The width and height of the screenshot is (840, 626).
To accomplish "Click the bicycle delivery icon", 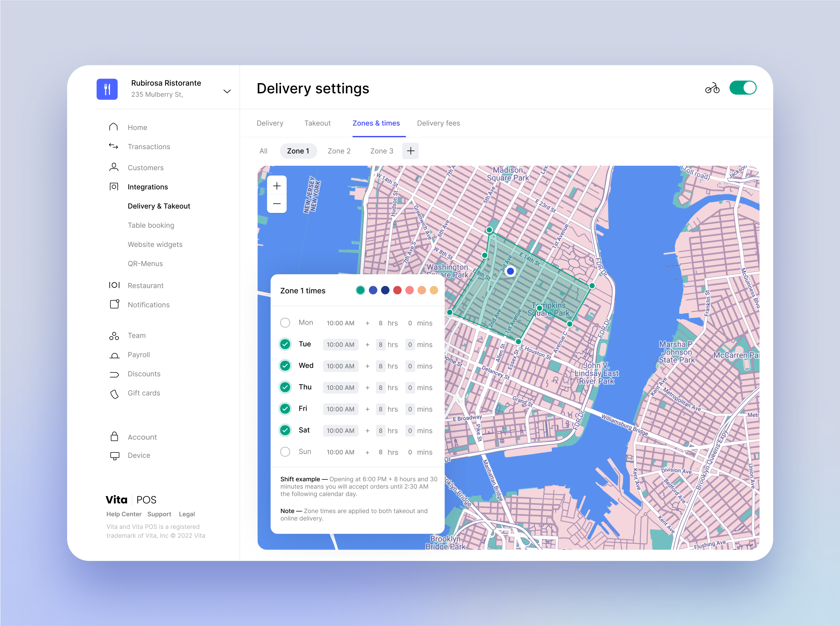I will click(x=712, y=87).
